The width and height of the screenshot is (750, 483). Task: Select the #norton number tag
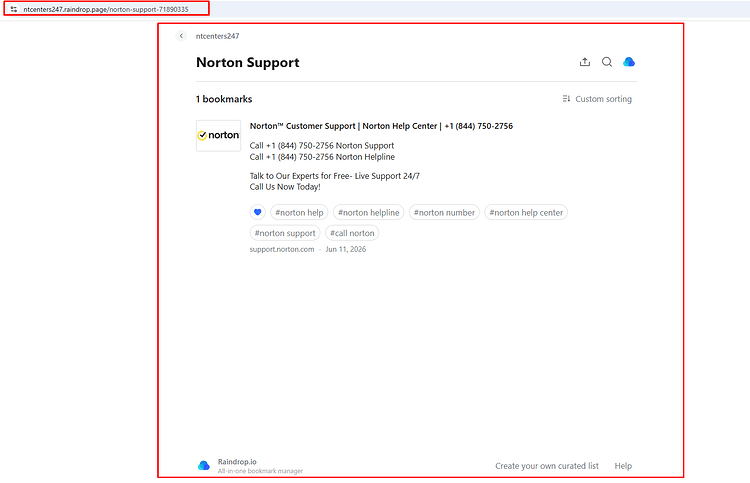[444, 212]
